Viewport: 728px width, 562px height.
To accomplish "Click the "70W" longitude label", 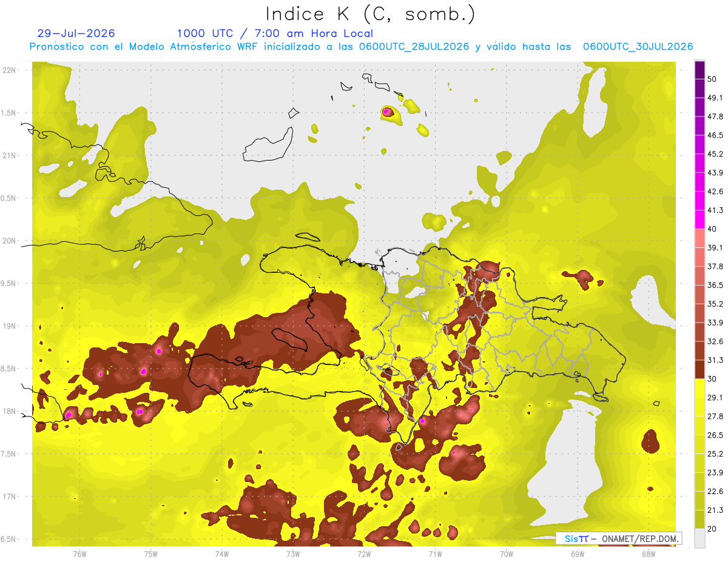I will 507,553.
